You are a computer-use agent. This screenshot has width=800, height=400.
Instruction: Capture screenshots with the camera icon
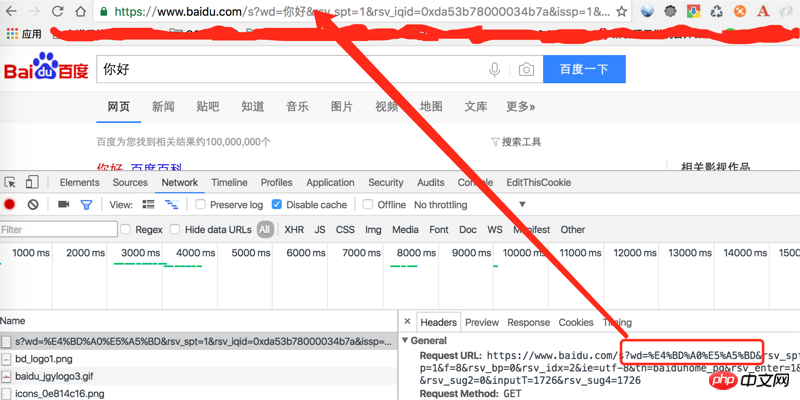click(x=63, y=205)
